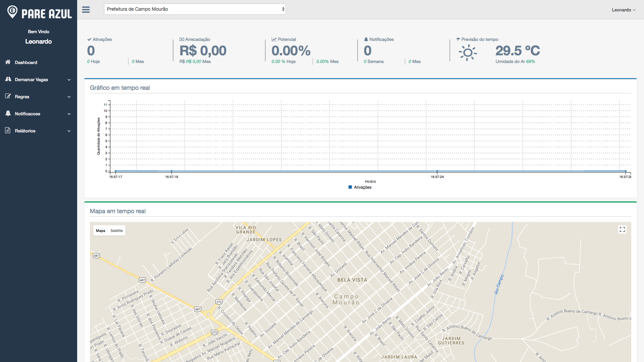
Task: Click the Relátorios document icon
Action: (x=8, y=130)
